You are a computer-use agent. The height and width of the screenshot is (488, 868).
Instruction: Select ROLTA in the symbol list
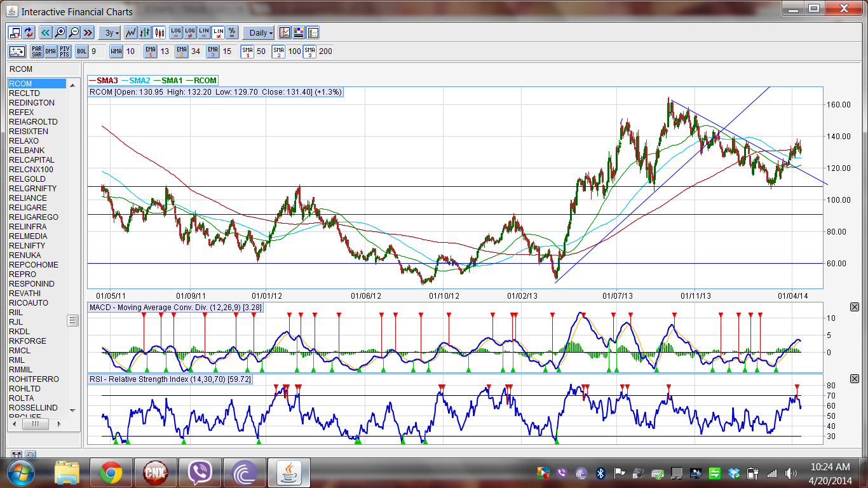(x=37, y=398)
